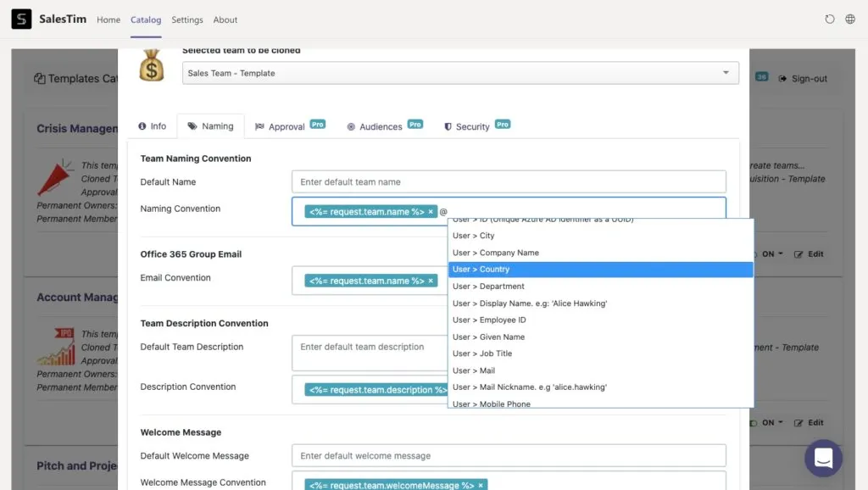The image size is (868, 490).
Task: Expand the Sales Team - Template dropdown
Action: [x=460, y=73]
